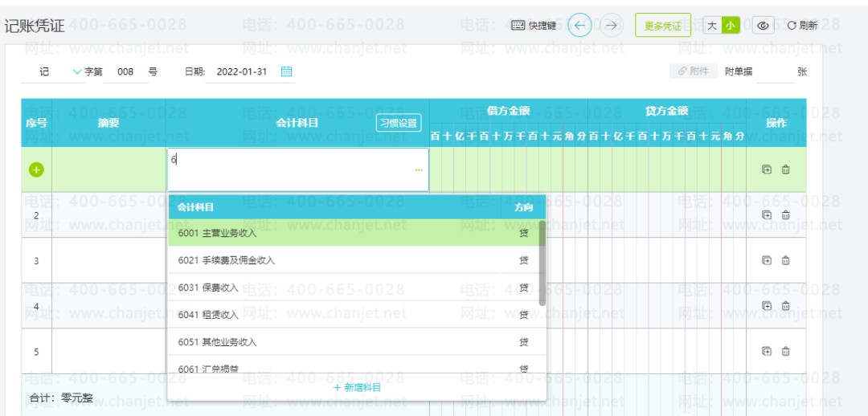Delete the first row with its trash icon

(785, 169)
